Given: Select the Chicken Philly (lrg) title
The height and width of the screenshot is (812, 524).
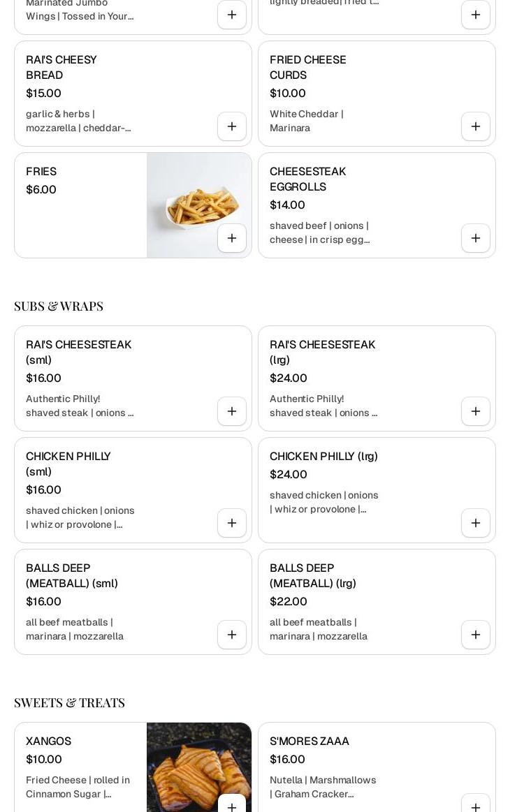Looking at the screenshot, I should pyautogui.click(x=323, y=456).
